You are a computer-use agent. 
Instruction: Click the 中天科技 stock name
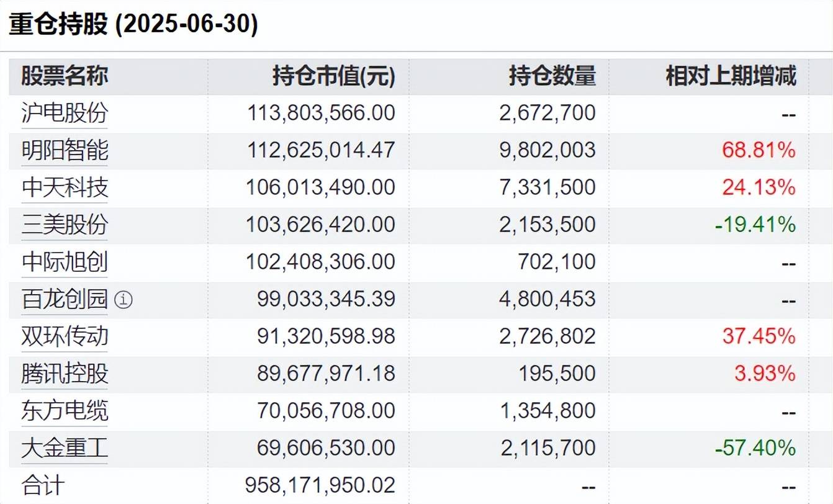65,187
